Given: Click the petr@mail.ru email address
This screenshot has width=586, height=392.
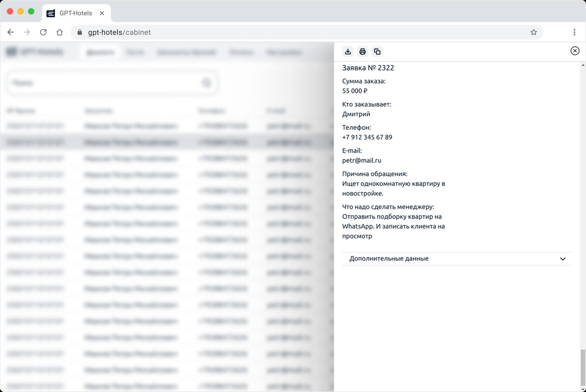Looking at the screenshot, I should (x=361, y=160).
